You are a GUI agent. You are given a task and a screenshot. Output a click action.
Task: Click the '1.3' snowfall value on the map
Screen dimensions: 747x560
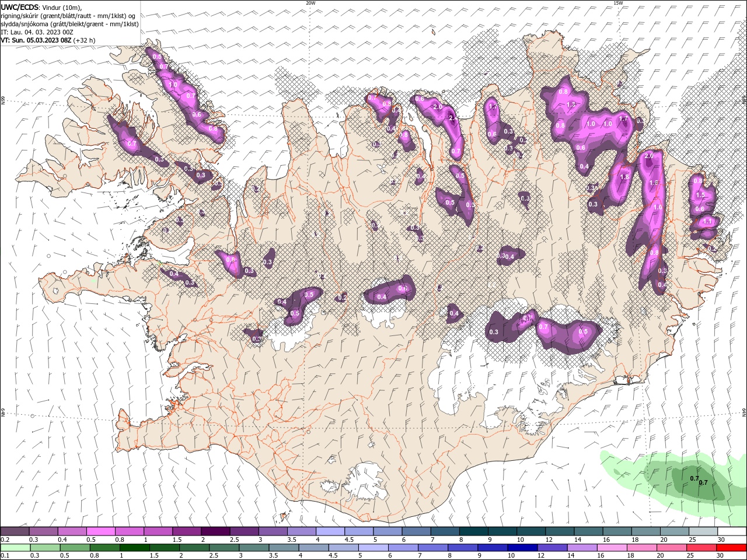click(x=572, y=104)
